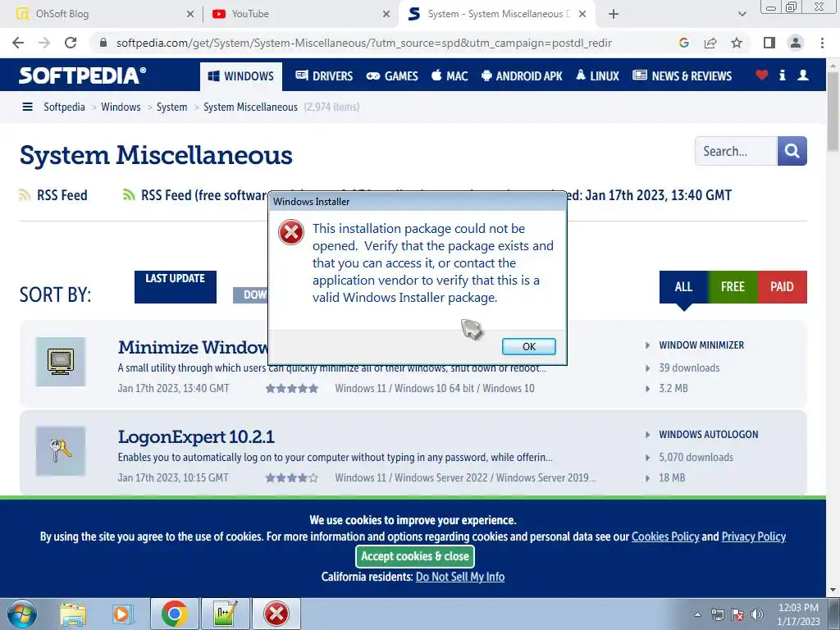The height and width of the screenshot is (630, 840).
Task: Click the red error installer taskbar icon
Action: [x=276, y=614]
